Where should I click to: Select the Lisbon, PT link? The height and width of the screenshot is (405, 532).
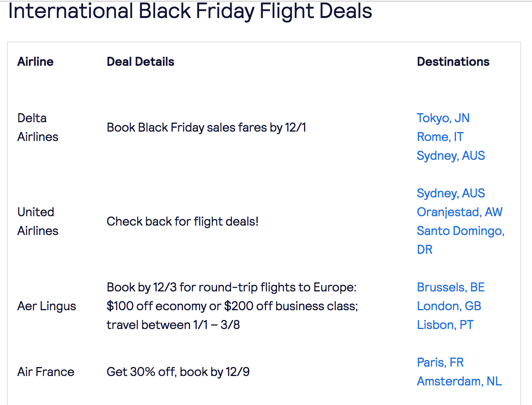click(445, 325)
